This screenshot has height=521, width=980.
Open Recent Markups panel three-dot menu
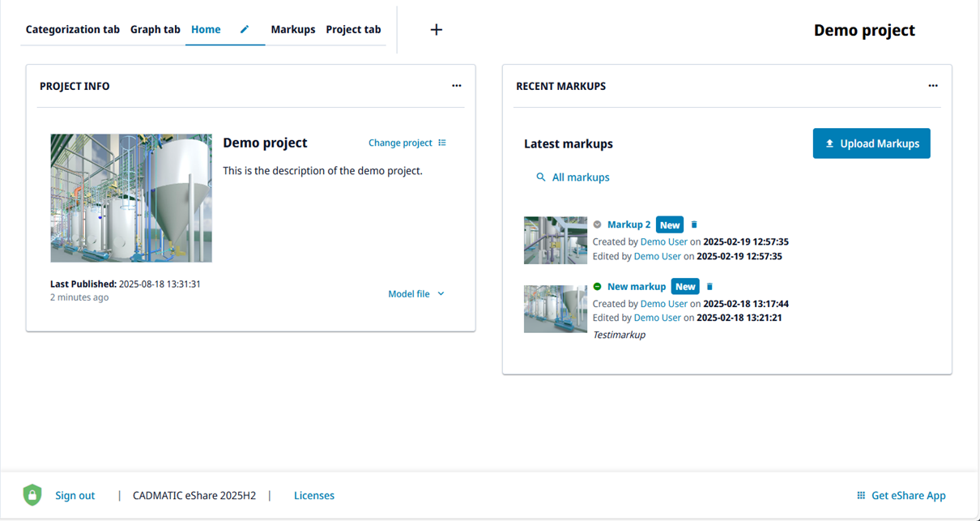(933, 86)
